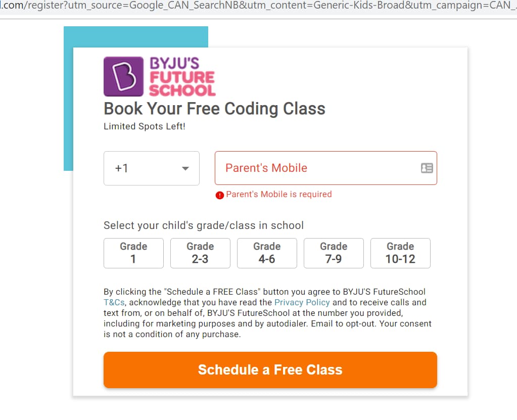517x420 pixels.
Task: Click the red error exclamation icon
Action: click(x=220, y=195)
